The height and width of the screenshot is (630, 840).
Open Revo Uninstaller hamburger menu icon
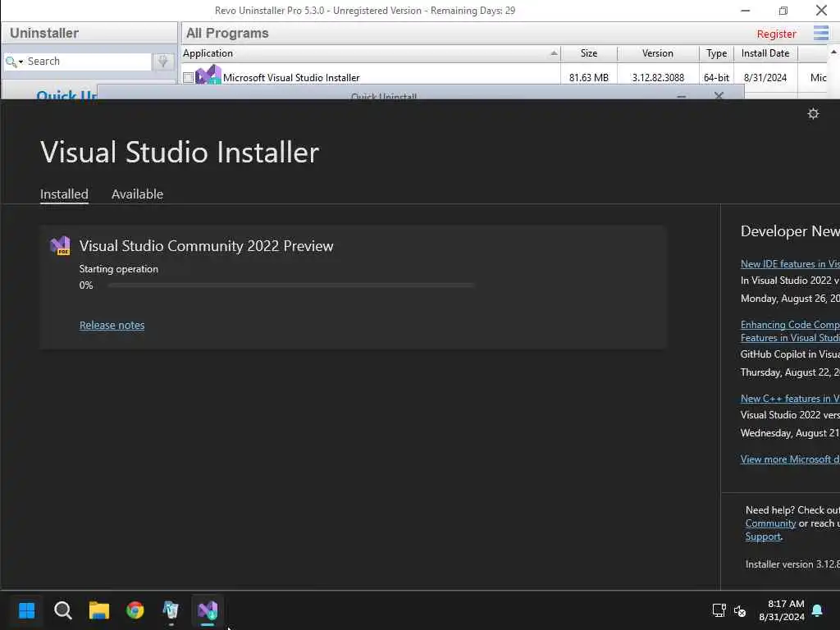click(x=820, y=33)
